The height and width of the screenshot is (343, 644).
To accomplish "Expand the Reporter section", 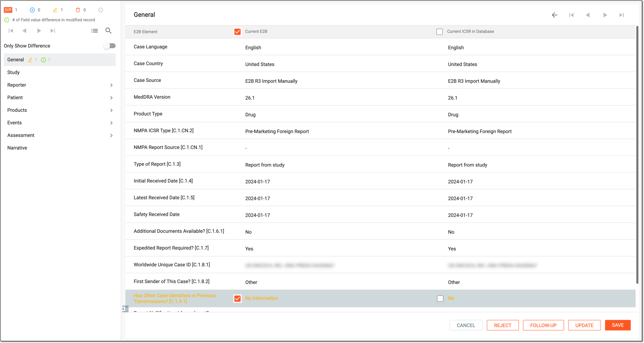I will (111, 85).
